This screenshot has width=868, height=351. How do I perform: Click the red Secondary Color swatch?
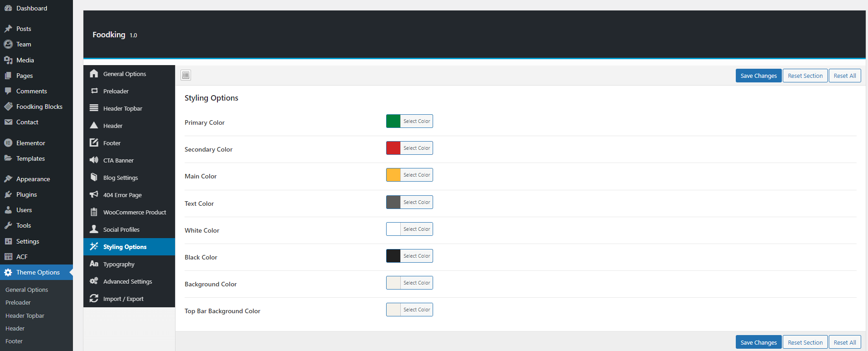point(393,148)
